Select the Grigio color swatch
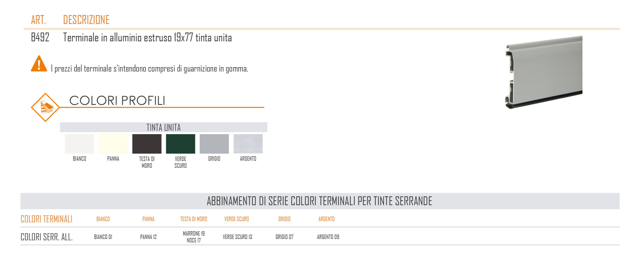This screenshot has height=259, width=644. coord(214,144)
